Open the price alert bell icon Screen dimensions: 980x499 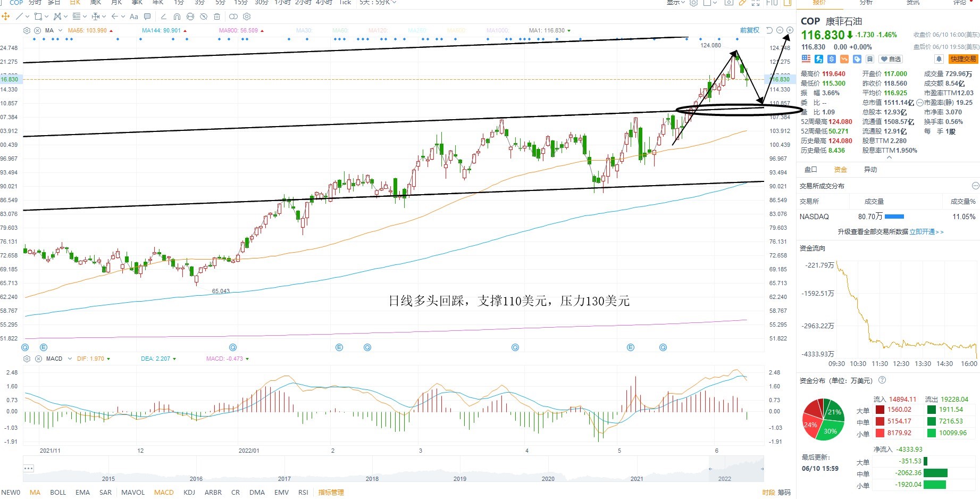coord(939,59)
